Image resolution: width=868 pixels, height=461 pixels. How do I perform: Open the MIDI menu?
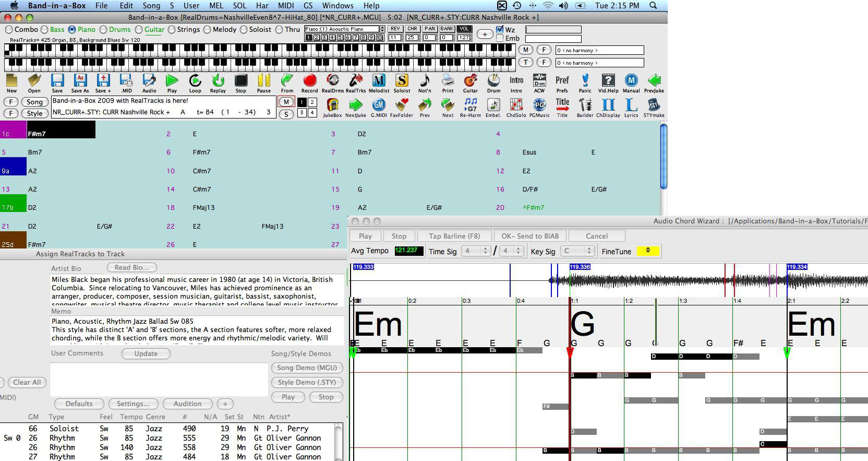[286, 6]
